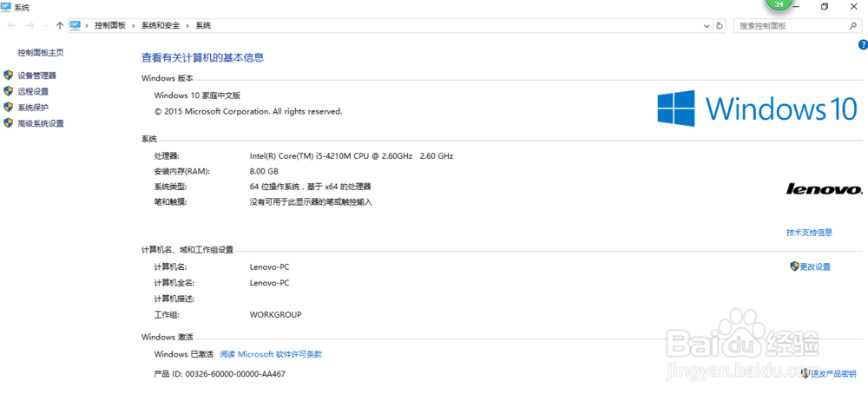Click Lenovo-PC next to 计算机名
The height and width of the screenshot is (401, 868).
coord(270,267)
